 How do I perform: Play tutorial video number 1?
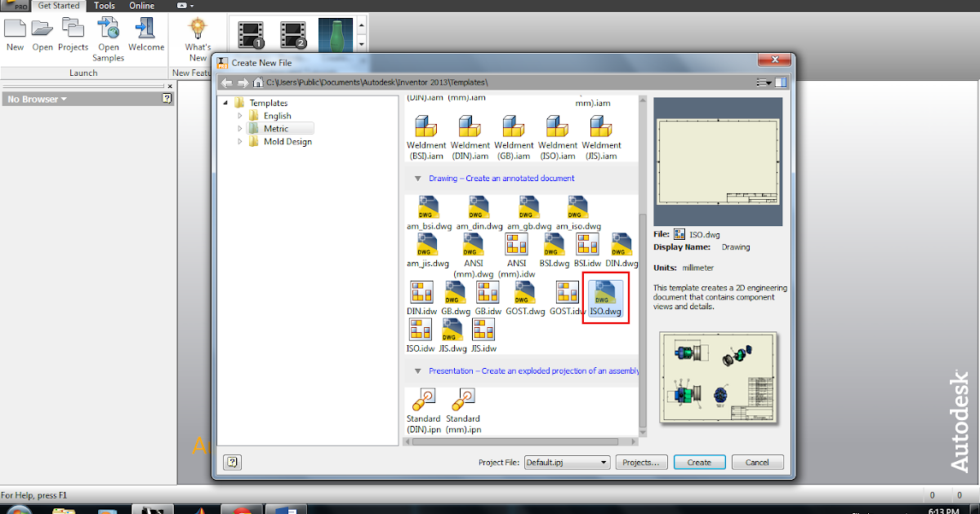point(251,34)
